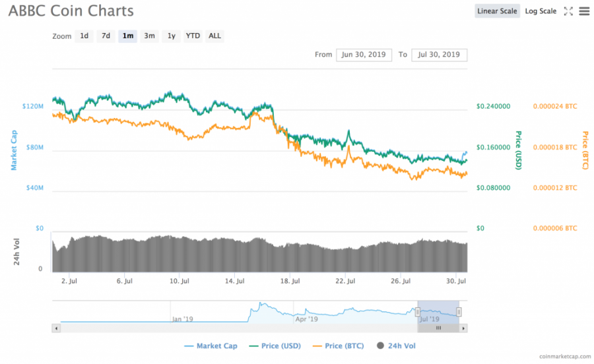Edit the To date field Jul 30, 2019
This screenshot has height=364, width=594.
(439, 55)
